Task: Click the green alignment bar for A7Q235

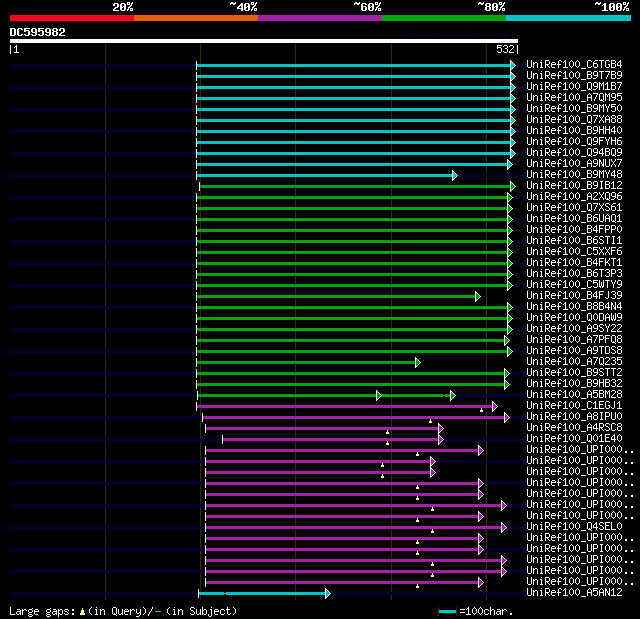Action: click(306, 363)
